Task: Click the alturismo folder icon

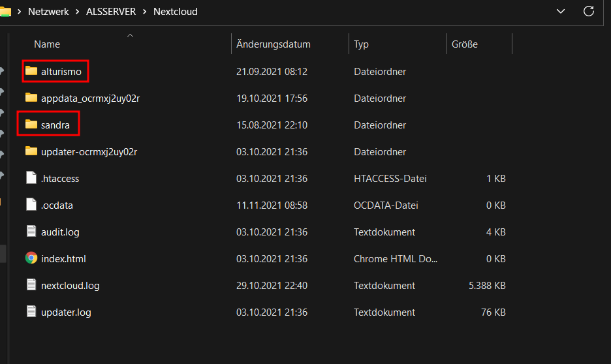Action: click(31, 71)
